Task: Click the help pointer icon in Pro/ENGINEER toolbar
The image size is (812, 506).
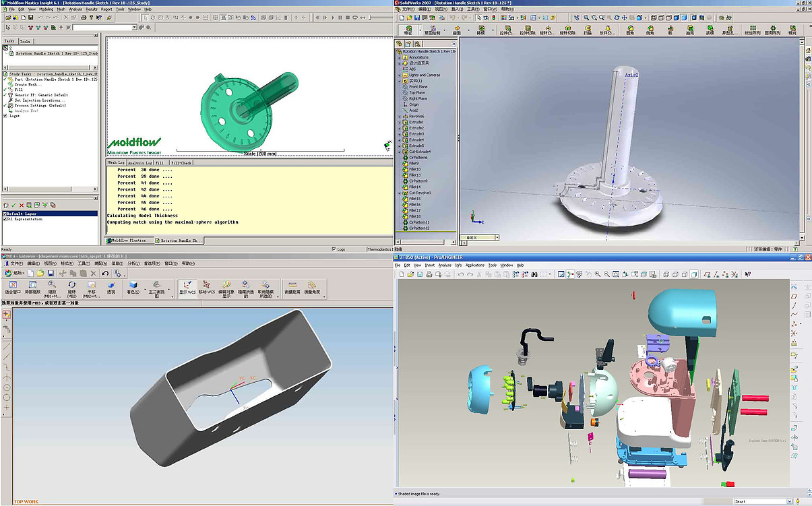Action: (x=748, y=274)
